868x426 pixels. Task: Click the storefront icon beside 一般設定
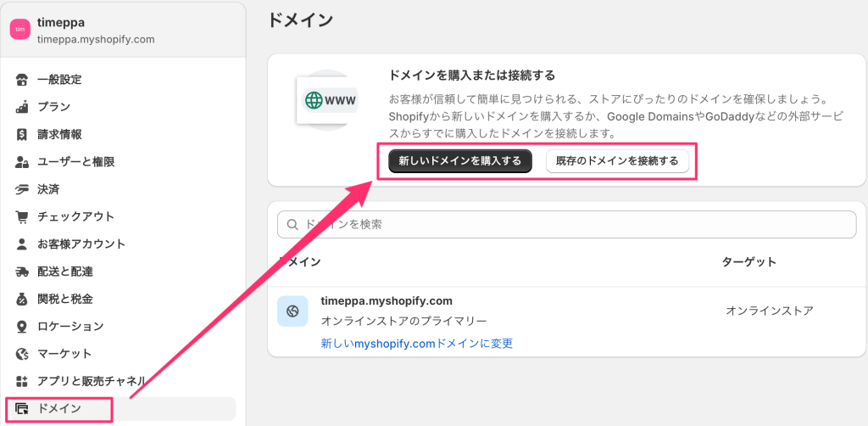(21, 79)
